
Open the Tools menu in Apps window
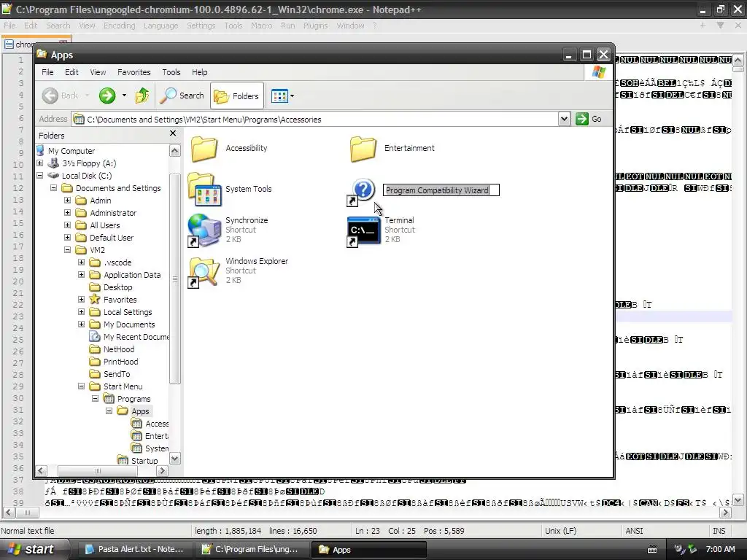coord(171,72)
